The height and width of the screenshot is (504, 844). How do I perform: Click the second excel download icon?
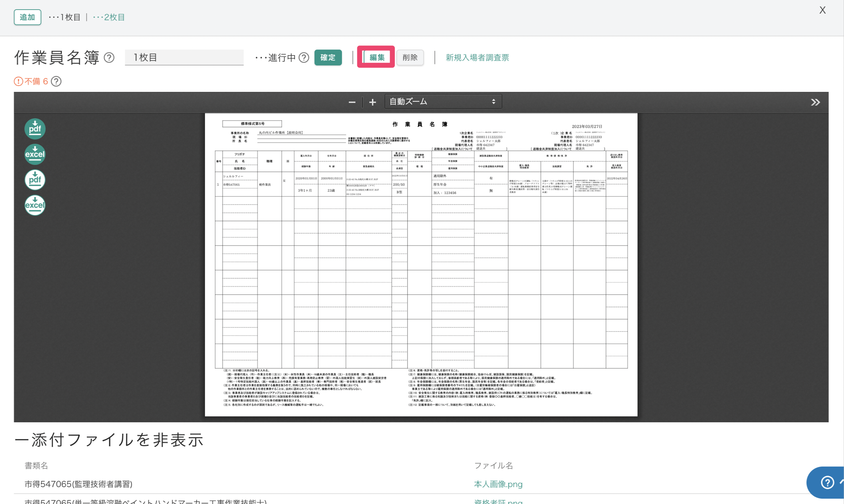coord(35,205)
